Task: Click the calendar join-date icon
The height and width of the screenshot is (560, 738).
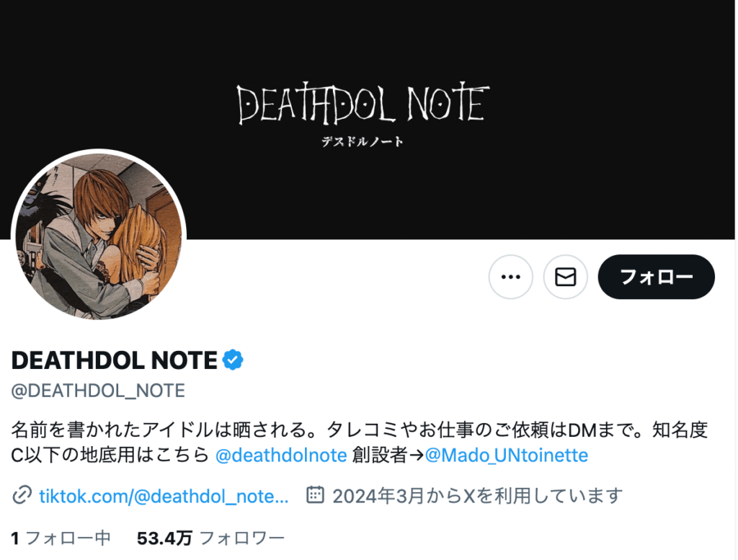Action: [315, 494]
